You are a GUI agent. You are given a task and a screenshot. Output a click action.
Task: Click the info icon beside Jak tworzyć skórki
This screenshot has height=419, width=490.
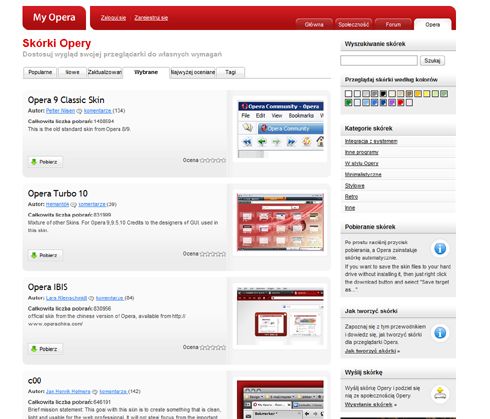pos(440,333)
